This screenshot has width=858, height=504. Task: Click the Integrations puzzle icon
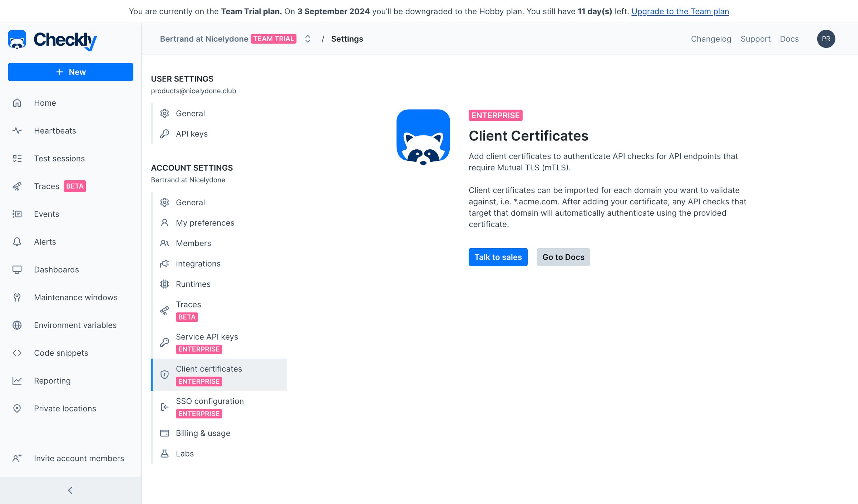coord(164,264)
